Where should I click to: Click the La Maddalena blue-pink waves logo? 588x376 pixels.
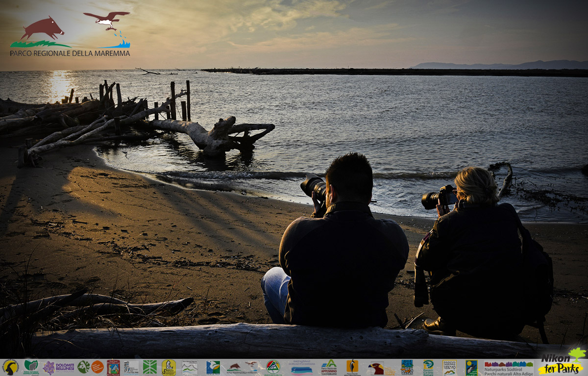(x=301, y=367)
